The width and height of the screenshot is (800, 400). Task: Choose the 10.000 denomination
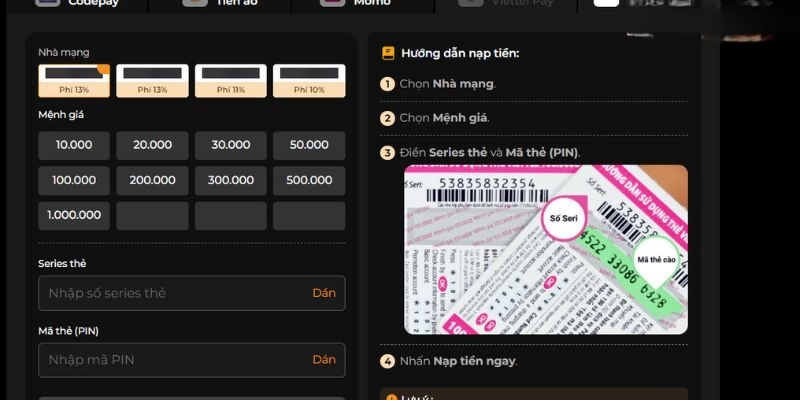pyautogui.click(x=74, y=145)
